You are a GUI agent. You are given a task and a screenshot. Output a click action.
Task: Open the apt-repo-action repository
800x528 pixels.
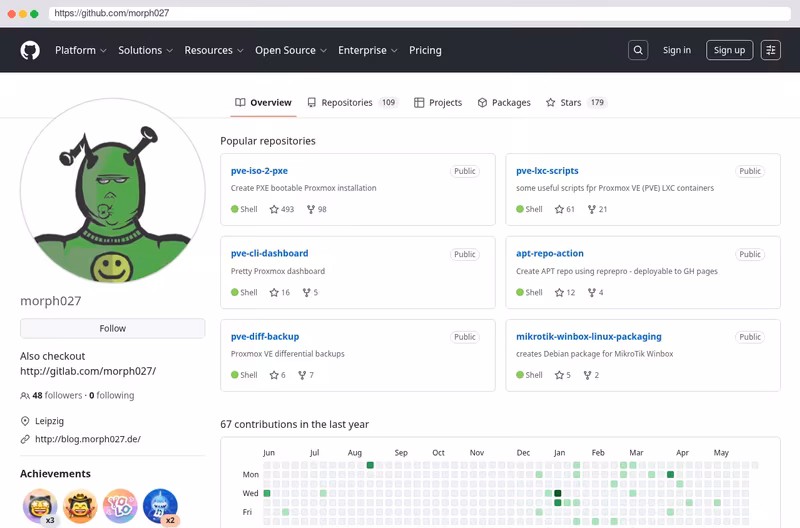point(549,254)
